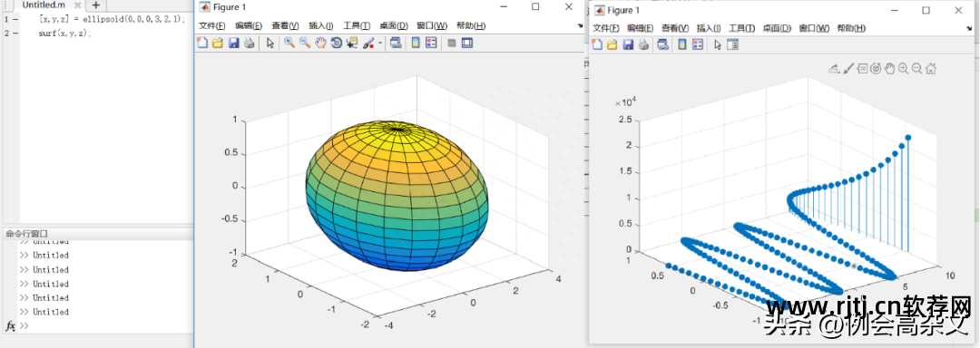
Task: Close the Untitled.m editor tab
Action: [77, 5]
